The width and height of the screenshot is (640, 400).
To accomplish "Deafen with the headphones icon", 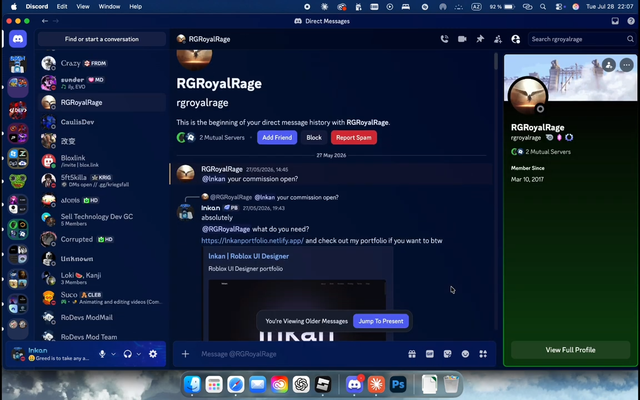I will pos(128,354).
